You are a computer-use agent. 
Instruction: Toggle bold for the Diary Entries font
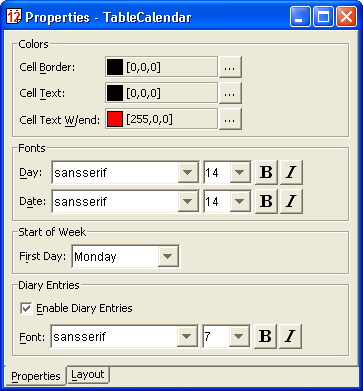coord(265,336)
